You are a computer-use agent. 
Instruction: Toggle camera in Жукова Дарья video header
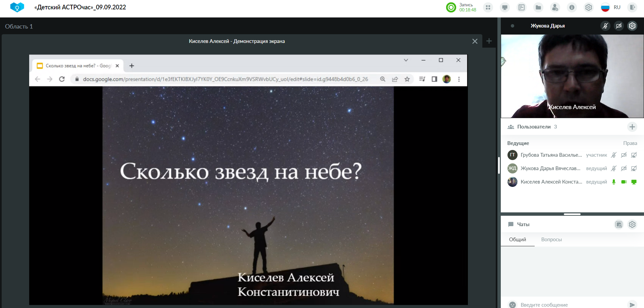[619, 26]
